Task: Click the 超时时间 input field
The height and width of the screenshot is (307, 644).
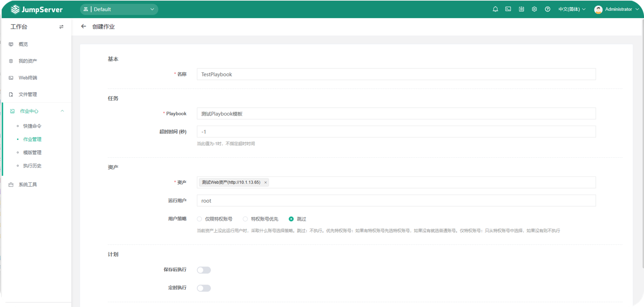Action: 396,132
